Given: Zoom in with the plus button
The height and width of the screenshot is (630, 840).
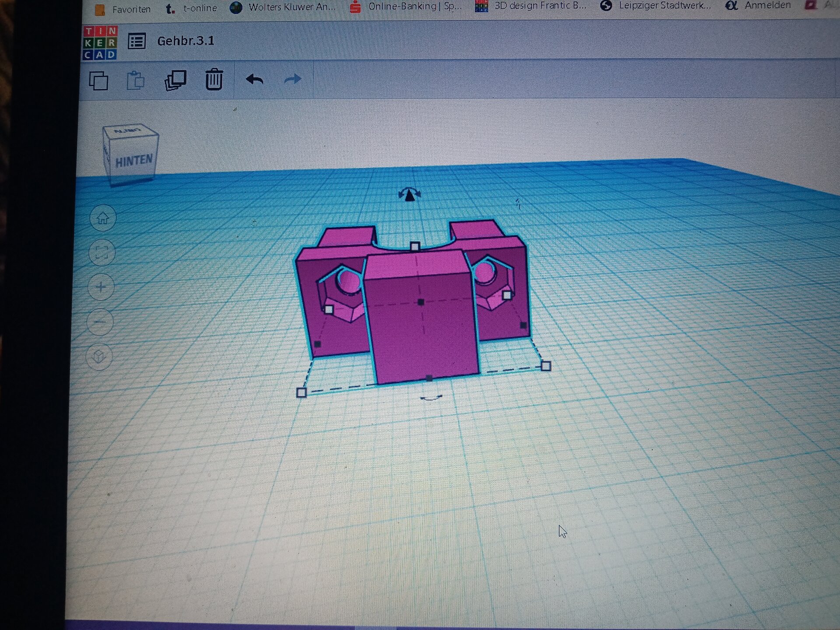Looking at the screenshot, I should [x=101, y=287].
